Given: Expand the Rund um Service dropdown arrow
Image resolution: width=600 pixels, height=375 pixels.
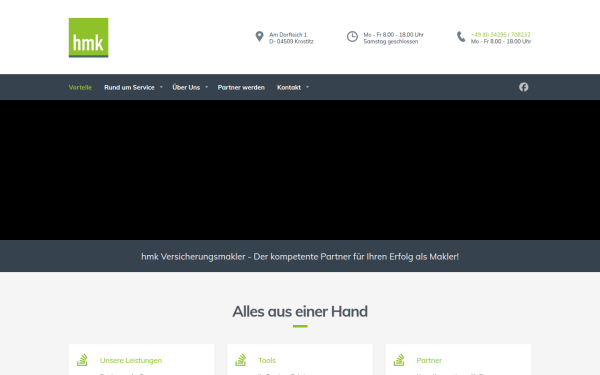Looking at the screenshot, I should pos(161,87).
